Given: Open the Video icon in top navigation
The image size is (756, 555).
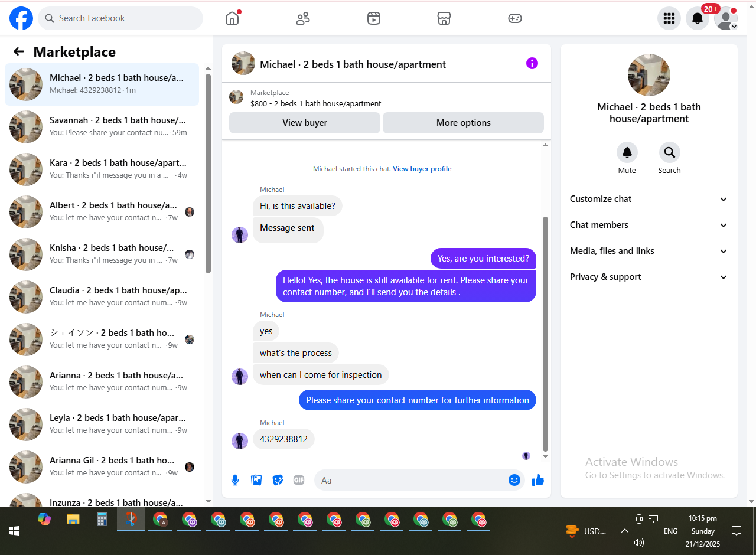Looking at the screenshot, I should (373, 18).
